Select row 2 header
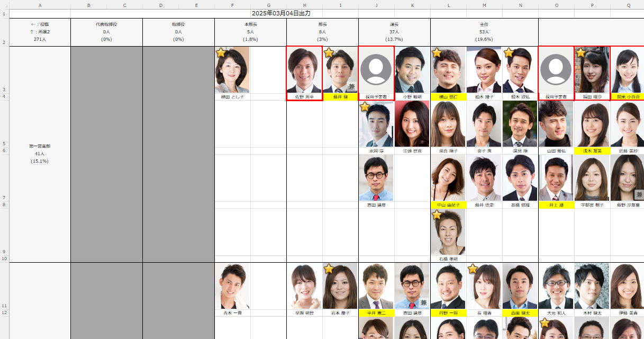 tap(5, 32)
